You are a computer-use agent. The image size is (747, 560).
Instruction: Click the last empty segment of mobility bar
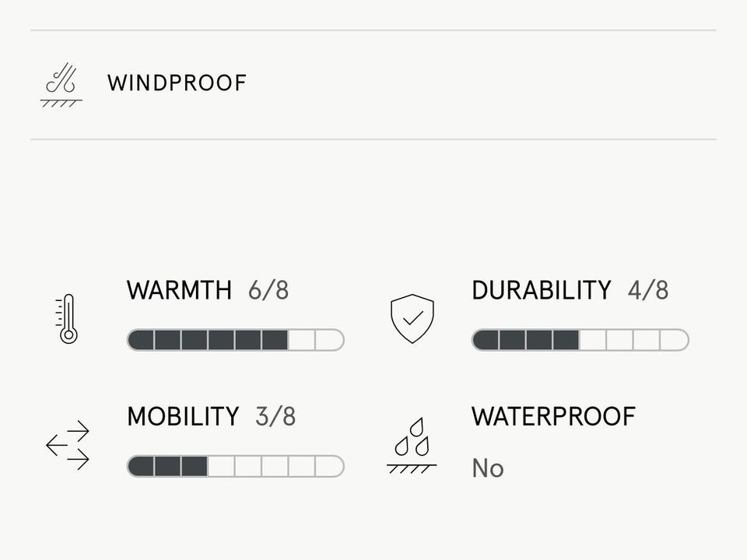point(329,466)
